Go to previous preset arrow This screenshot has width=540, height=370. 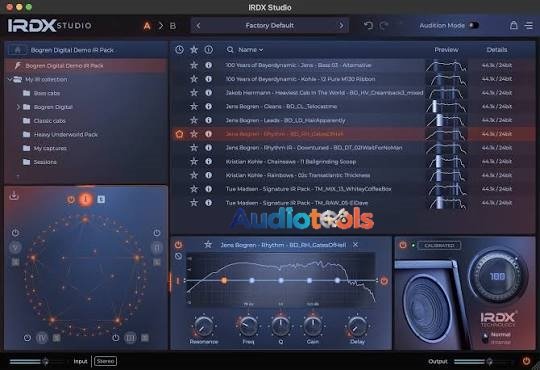[198, 25]
